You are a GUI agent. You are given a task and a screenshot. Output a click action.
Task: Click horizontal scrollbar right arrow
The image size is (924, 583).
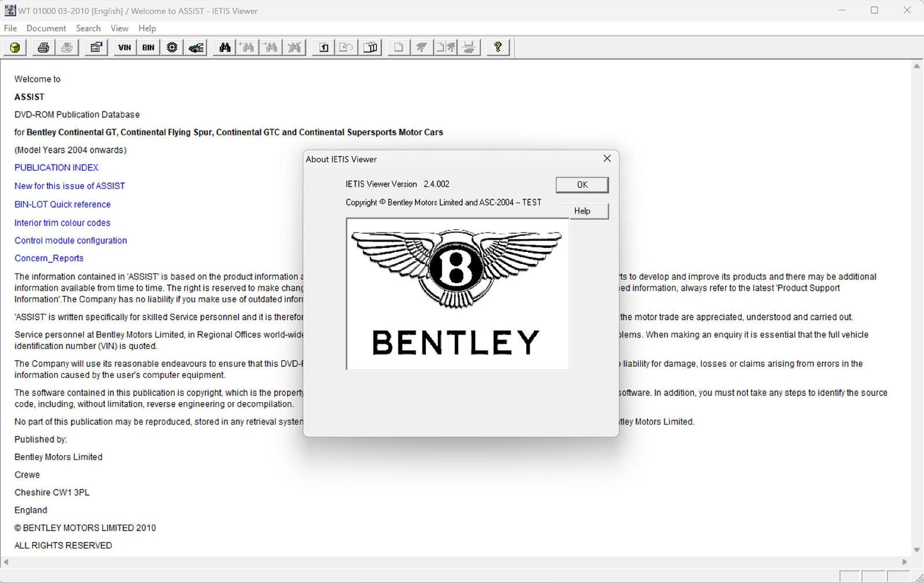pos(905,562)
